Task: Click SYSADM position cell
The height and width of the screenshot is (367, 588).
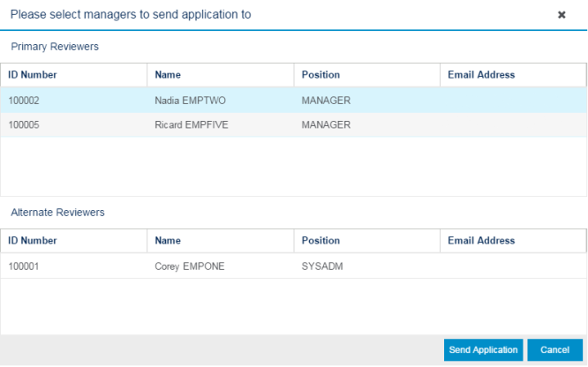Action: tap(322, 266)
